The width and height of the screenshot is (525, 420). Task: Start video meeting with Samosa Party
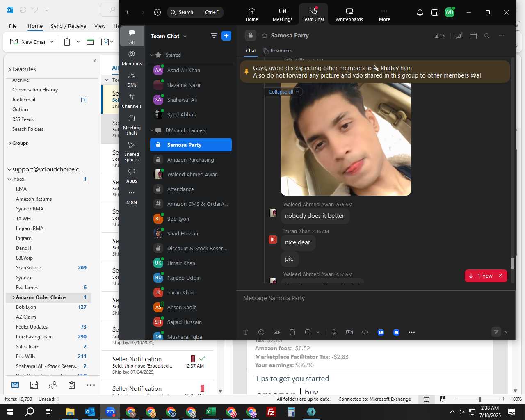(x=459, y=36)
